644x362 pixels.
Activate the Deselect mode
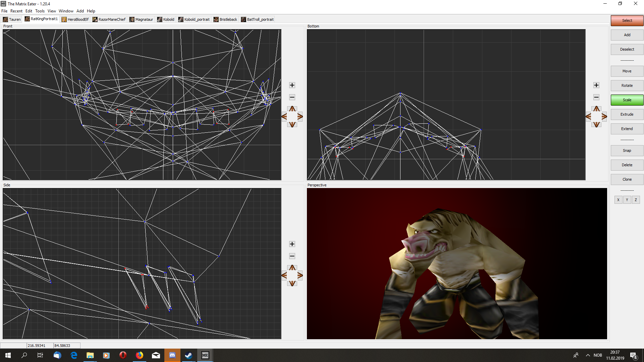pos(627,49)
